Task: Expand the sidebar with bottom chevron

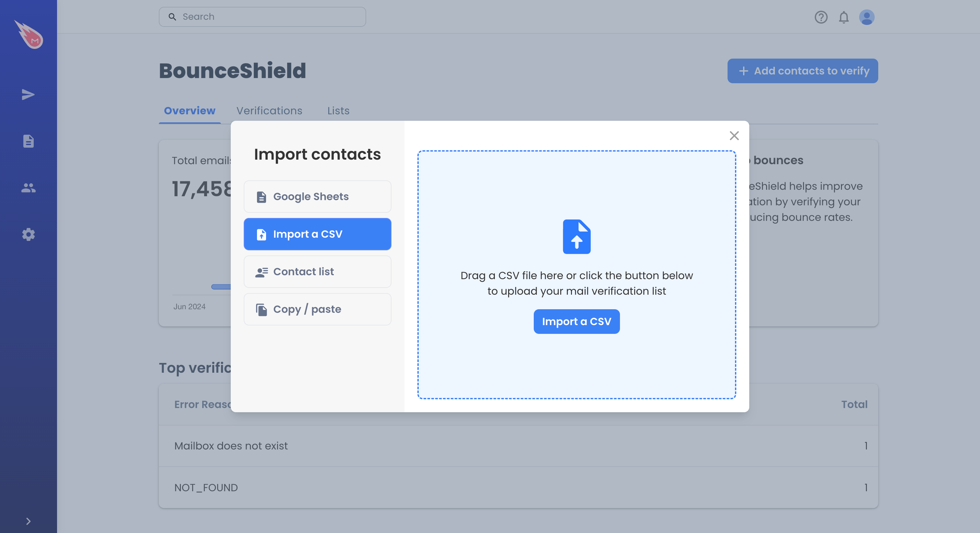Action: click(28, 521)
